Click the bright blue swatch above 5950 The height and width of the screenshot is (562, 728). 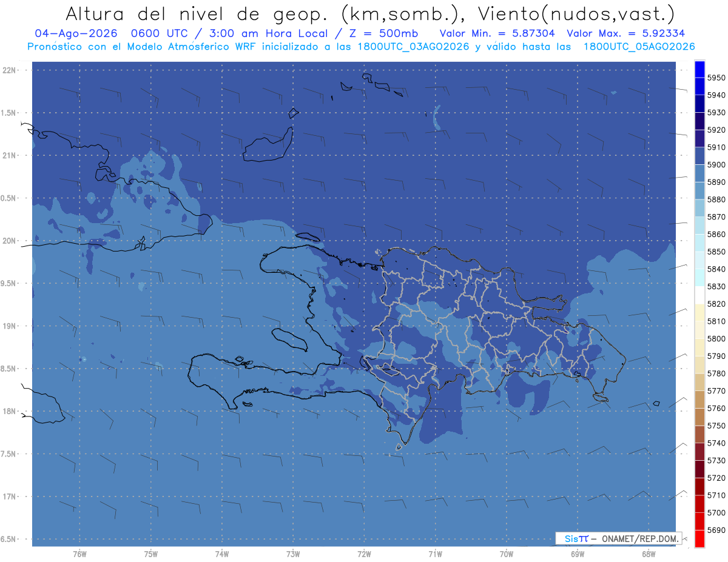[699, 69]
